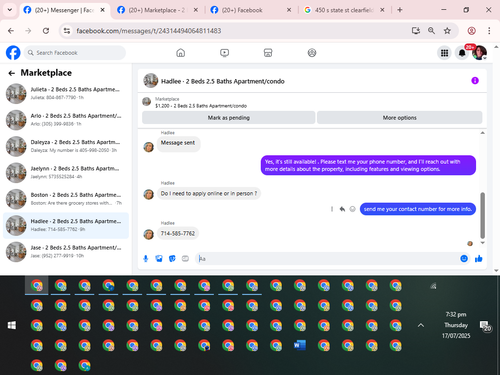Screen dimensions: 500x375
Task: Click the Search Facebook field
Action: point(75,53)
